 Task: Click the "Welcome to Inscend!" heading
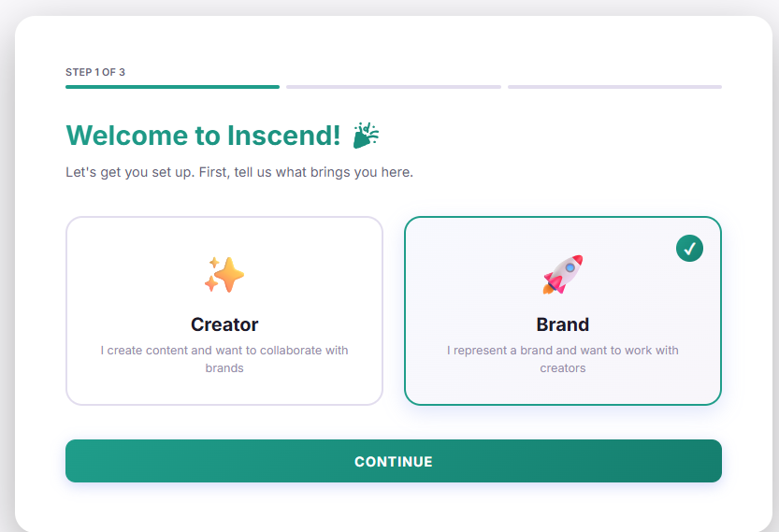tap(203, 136)
